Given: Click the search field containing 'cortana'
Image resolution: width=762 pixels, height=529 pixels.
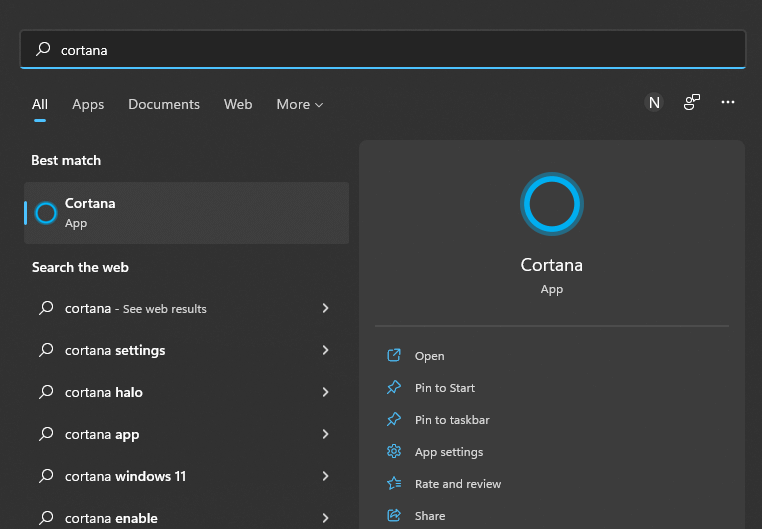Looking at the screenshot, I should pyautogui.click(x=382, y=50).
